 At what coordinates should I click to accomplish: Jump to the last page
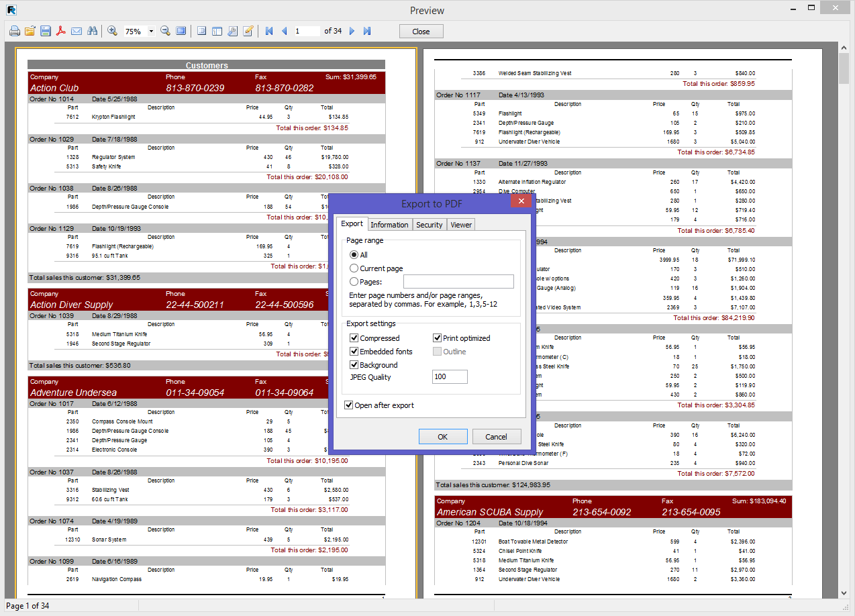pyautogui.click(x=367, y=31)
